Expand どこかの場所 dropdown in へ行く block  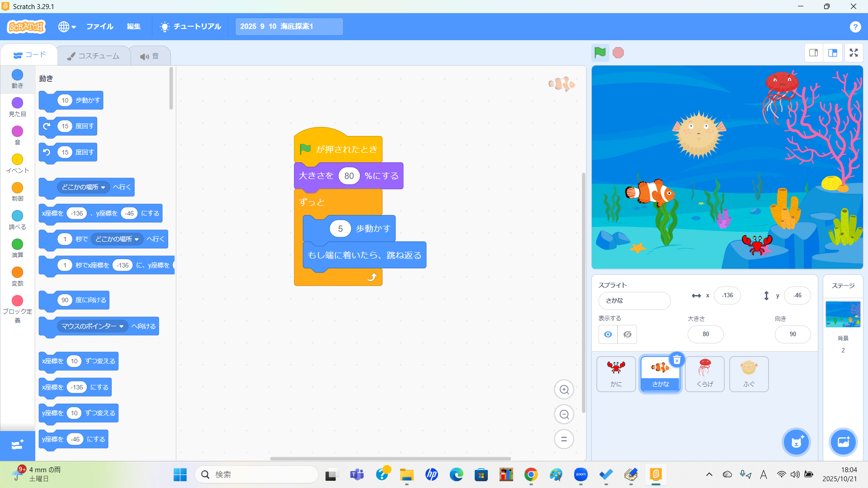click(x=103, y=188)
